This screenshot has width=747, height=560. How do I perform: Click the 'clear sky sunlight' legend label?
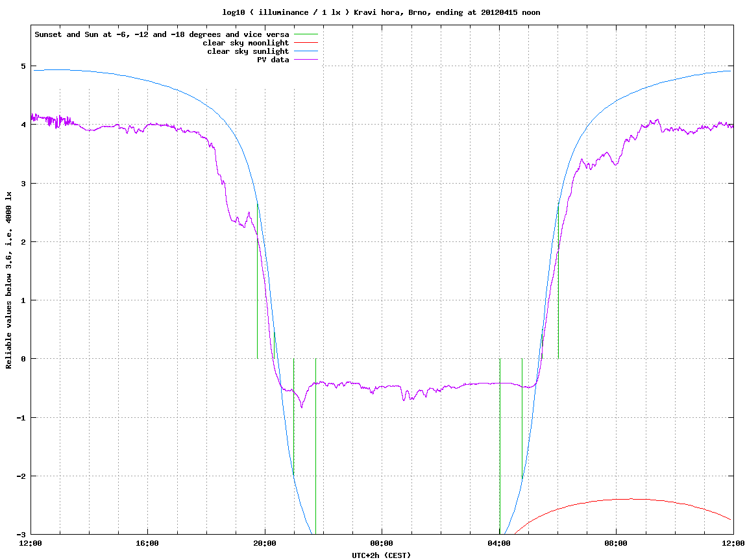[248, 51]
